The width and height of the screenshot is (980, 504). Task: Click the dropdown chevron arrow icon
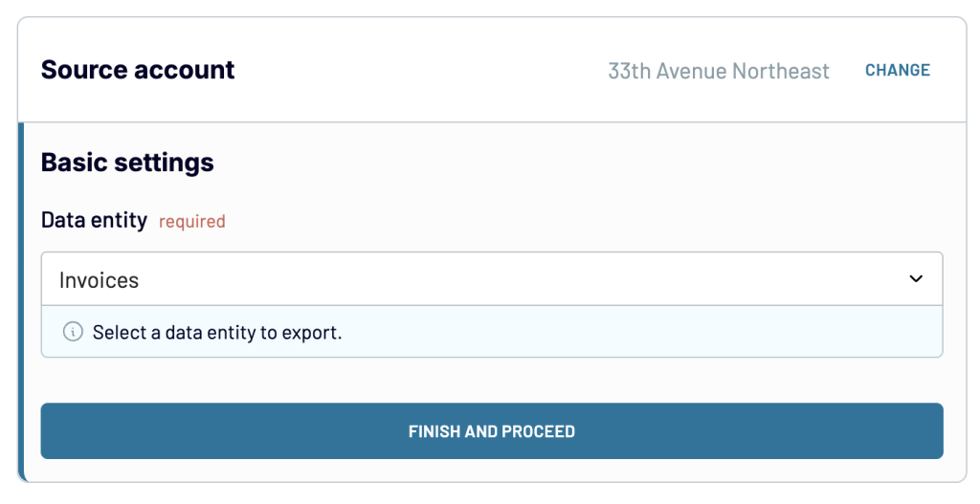pos(916,279)
